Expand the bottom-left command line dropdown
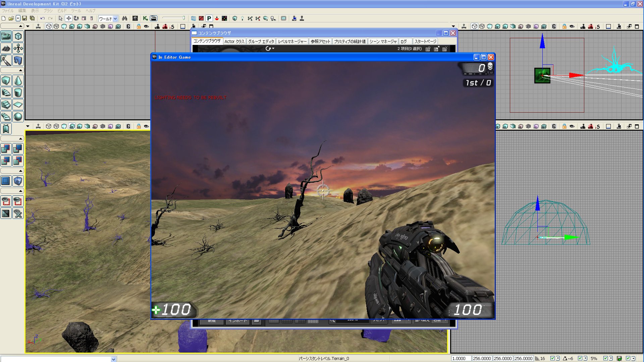The image size is (644, 362). pyautogui.click(x=113, y=359)
